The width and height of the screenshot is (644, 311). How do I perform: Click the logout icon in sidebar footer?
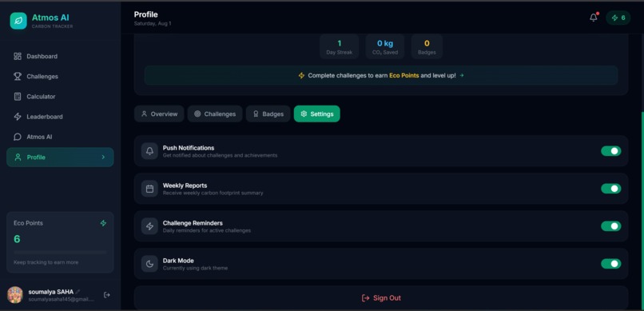107,294
